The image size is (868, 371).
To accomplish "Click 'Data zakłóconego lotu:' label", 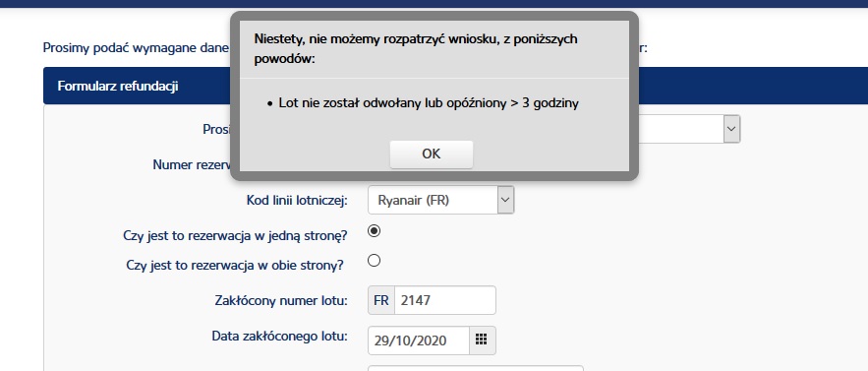I will [279, 336].
